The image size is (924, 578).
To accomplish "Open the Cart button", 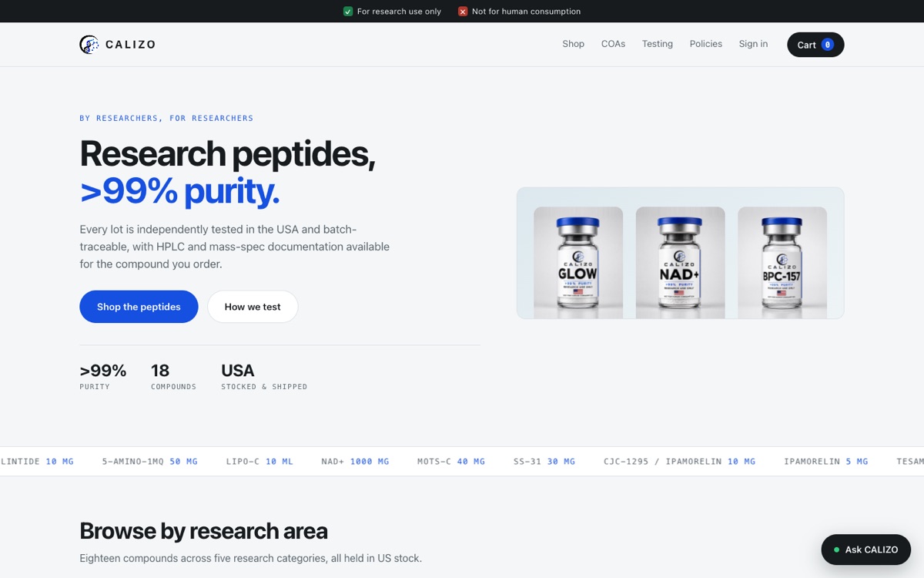I will coord(815,45).
